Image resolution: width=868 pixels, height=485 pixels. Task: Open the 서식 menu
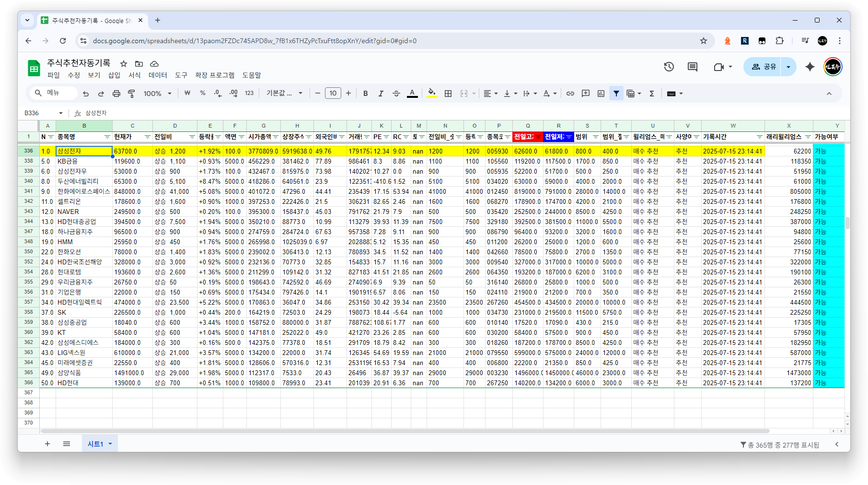click(135, 75)
